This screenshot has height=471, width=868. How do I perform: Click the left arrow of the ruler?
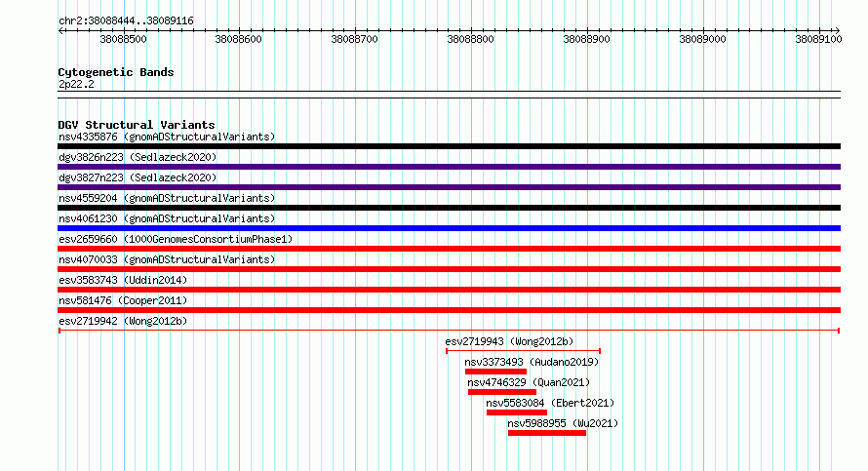tap(60, 31)
